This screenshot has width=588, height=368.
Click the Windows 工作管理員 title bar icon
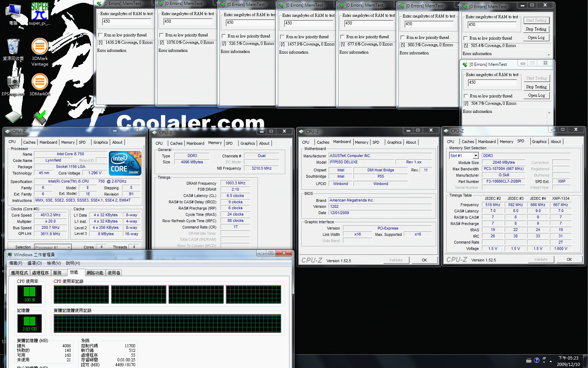[9, 255]
